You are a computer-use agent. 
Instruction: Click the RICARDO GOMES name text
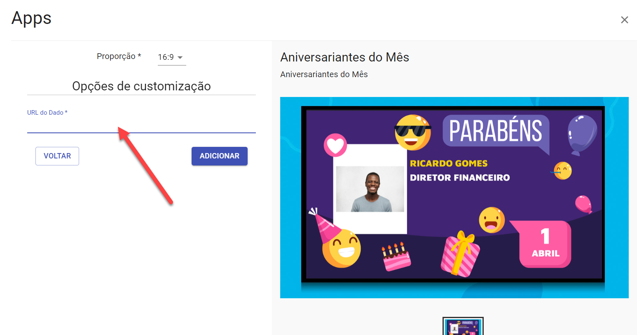coord(449,163)
